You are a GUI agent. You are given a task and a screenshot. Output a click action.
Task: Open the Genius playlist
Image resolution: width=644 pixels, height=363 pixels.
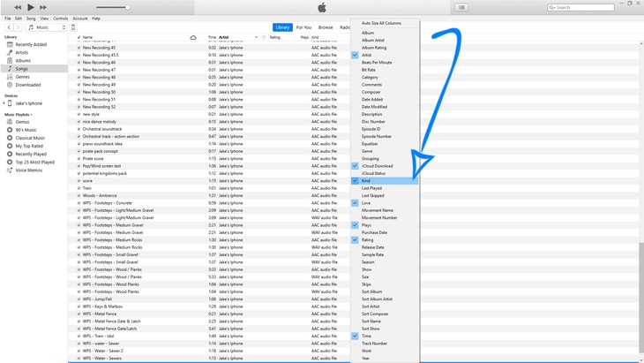point(22,122)
